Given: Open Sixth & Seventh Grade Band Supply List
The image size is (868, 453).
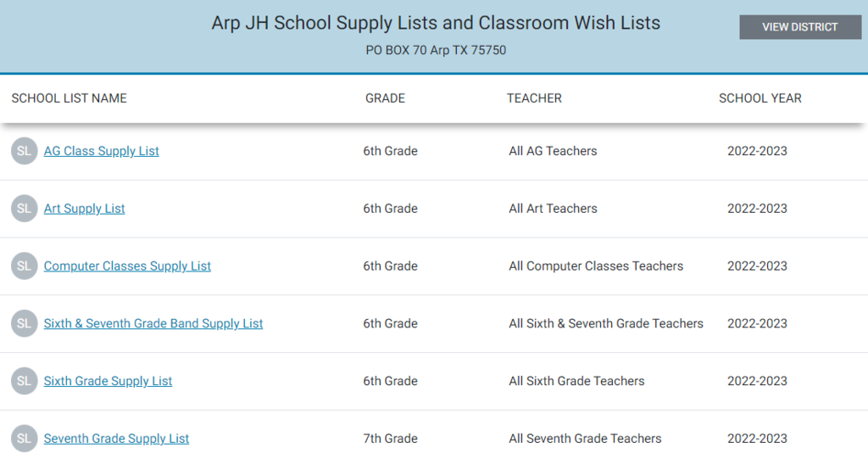Looking at the screenshot, I should tap(153, 323).
